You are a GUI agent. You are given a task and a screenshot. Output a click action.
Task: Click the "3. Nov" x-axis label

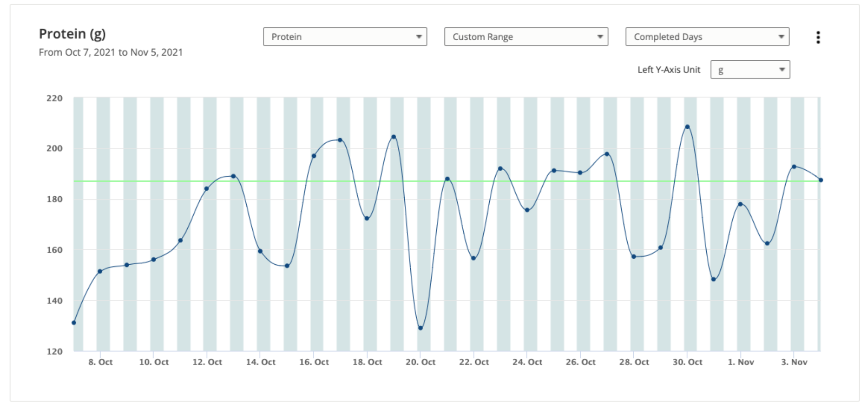click(794, 362)
